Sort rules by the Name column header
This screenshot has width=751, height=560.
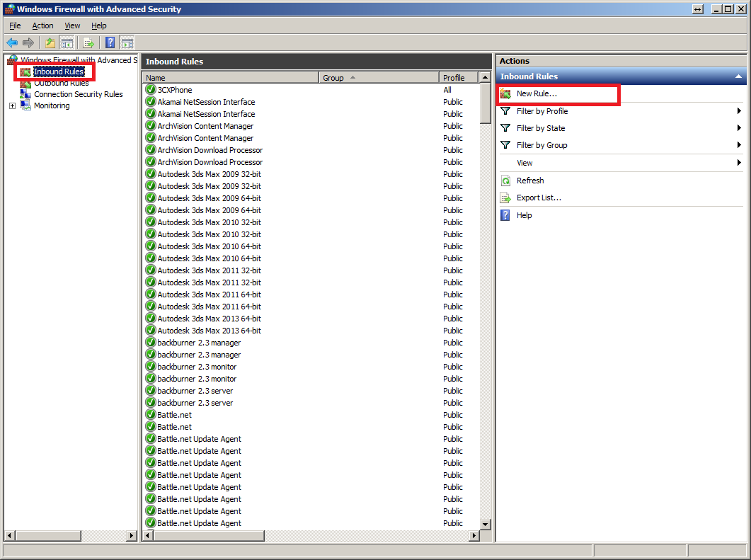230,78
